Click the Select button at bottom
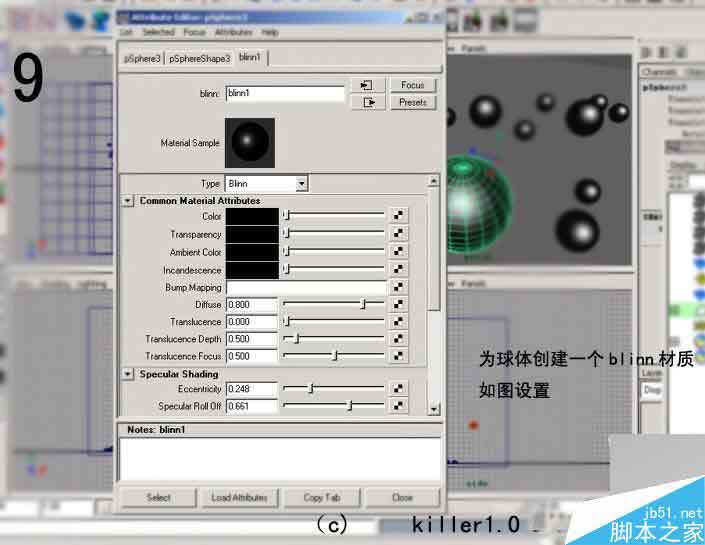 (x=159, y=497)
